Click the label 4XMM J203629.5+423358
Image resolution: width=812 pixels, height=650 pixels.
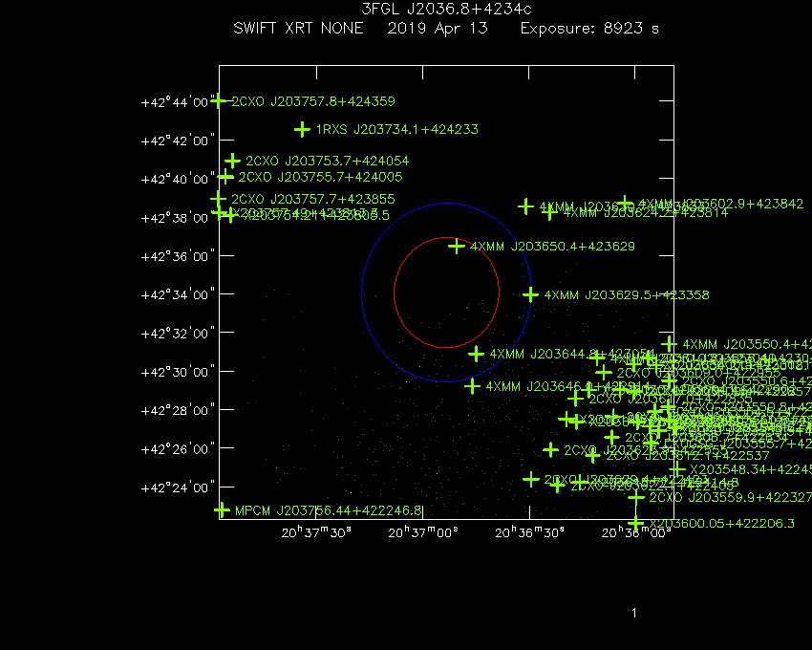click(627, 295)
